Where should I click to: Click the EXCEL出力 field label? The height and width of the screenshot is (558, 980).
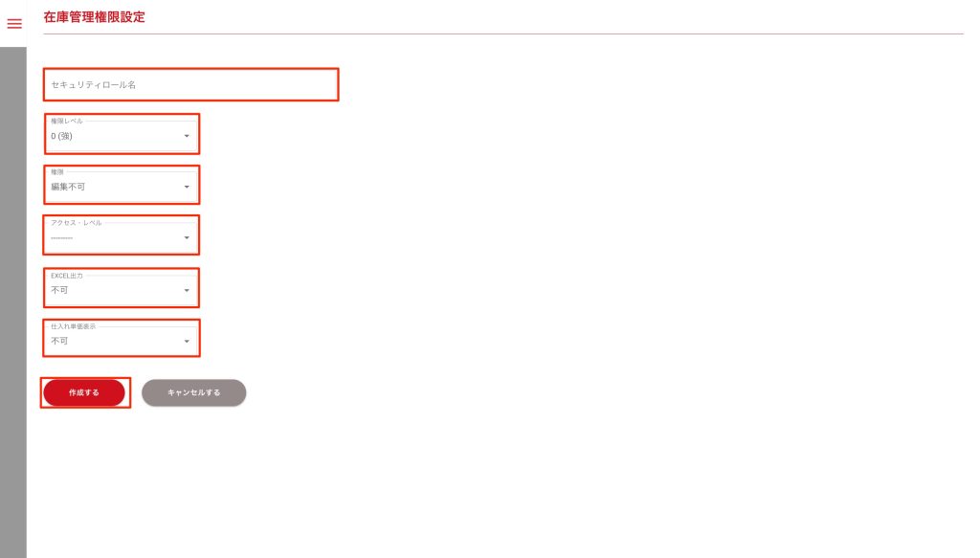66,275
